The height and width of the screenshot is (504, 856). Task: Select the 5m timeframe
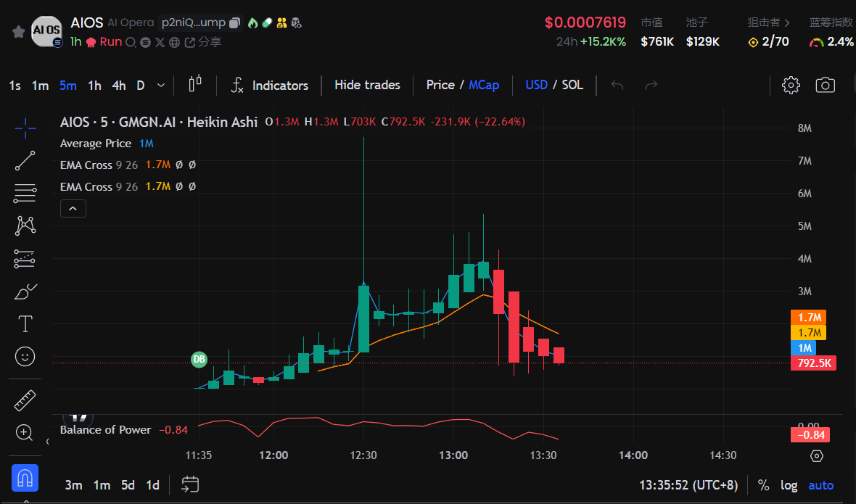[x=67, y=86]
